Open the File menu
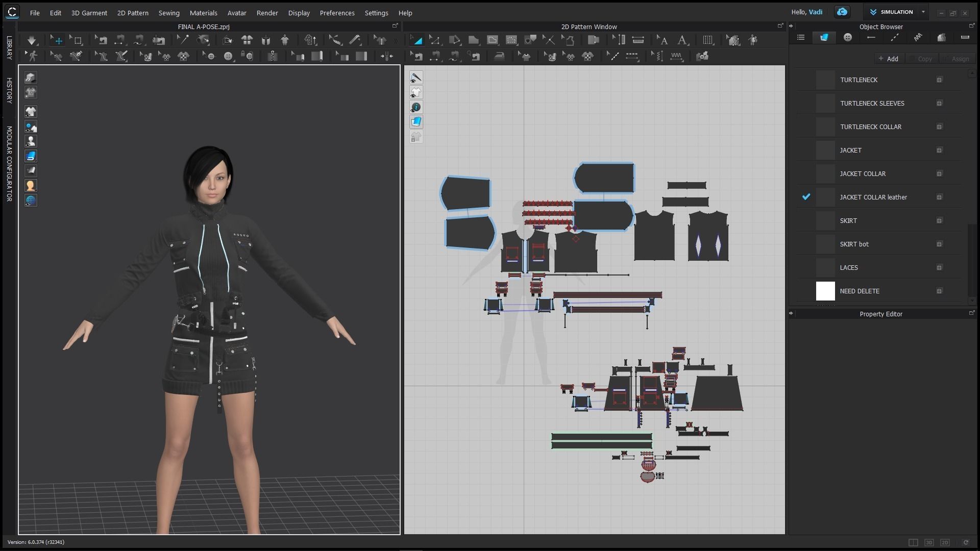 35,13
